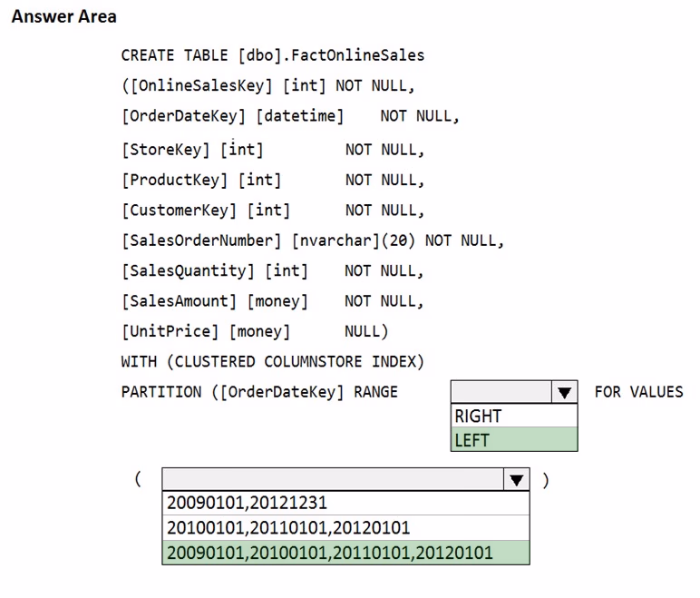Choose the 20090101,20121231 option
Screen dimensions: 700x598
345,503
